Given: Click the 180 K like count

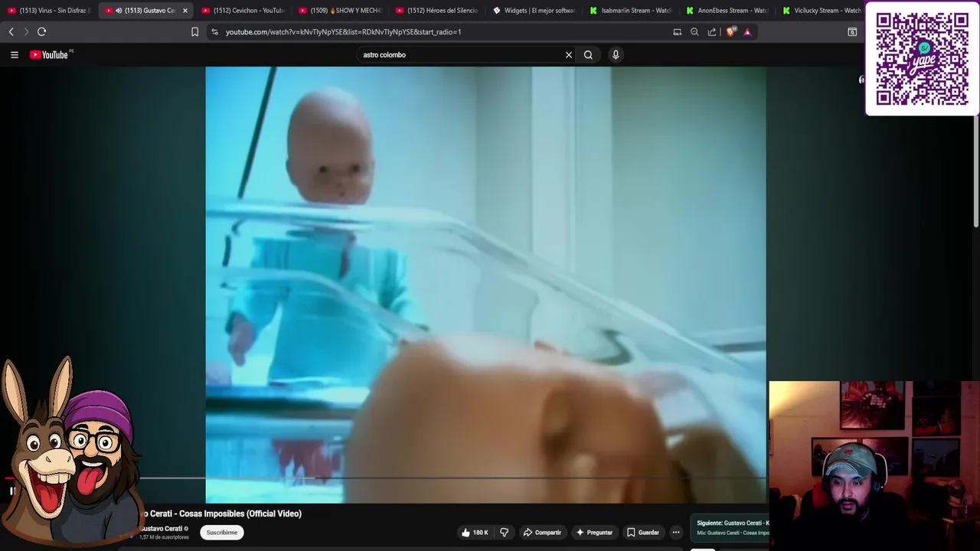Looking at the screenshot, I should [480, 533].
